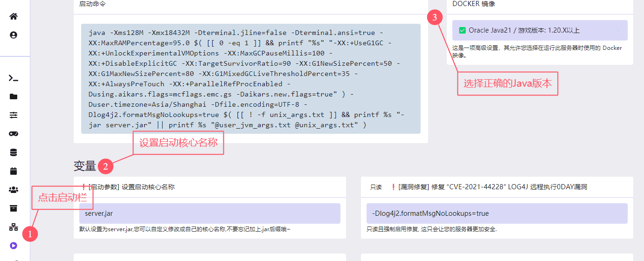
Task: Click the 只读 read-only badge
Action: pyautogui.click(x=376, y=187)
